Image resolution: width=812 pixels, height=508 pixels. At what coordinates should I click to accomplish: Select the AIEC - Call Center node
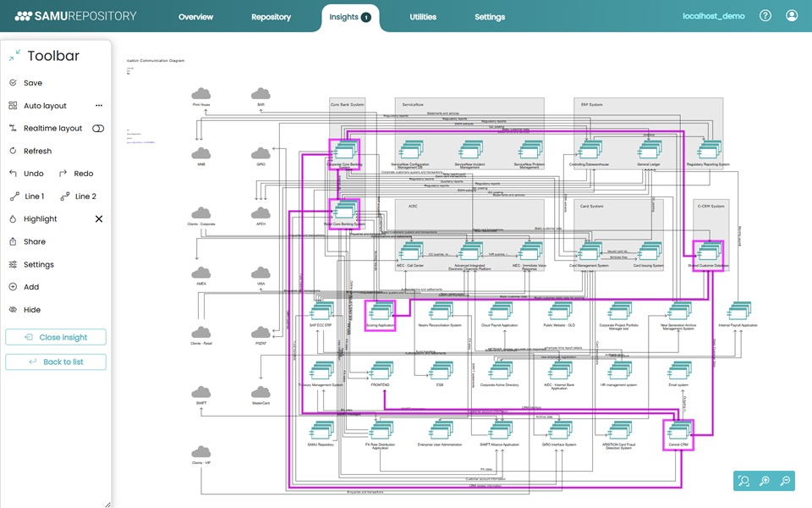[x=411, y=252]
